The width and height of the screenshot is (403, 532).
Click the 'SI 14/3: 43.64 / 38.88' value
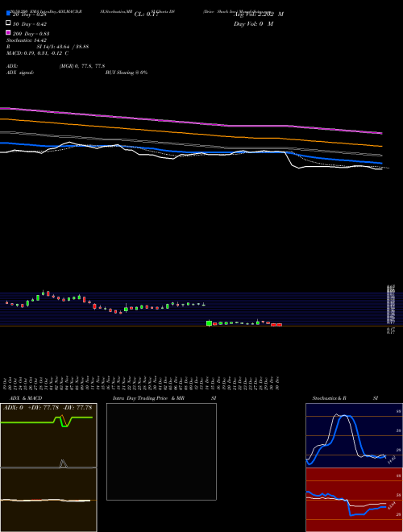[63, 47]
